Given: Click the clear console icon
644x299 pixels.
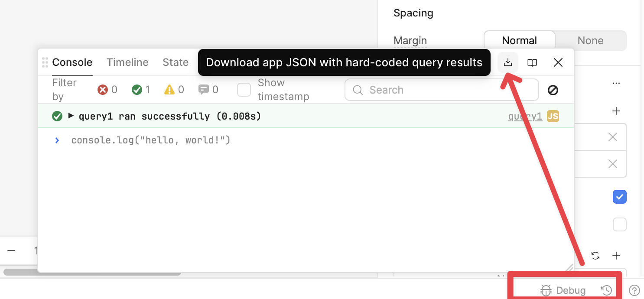Looking at the screenshot, I should (x=553, y=90).
